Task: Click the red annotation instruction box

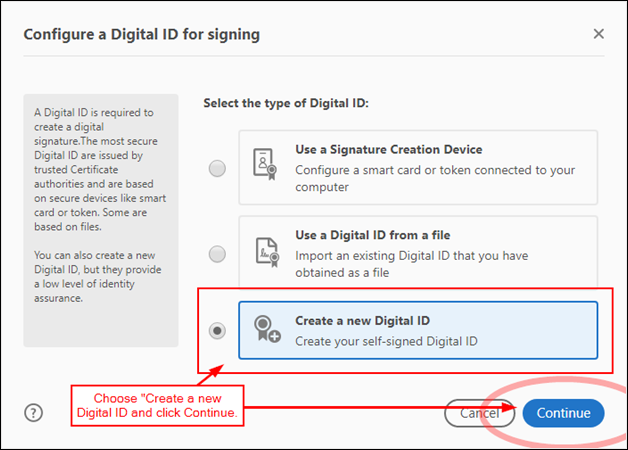Action: pyautogui.click(x=157, y=406)
